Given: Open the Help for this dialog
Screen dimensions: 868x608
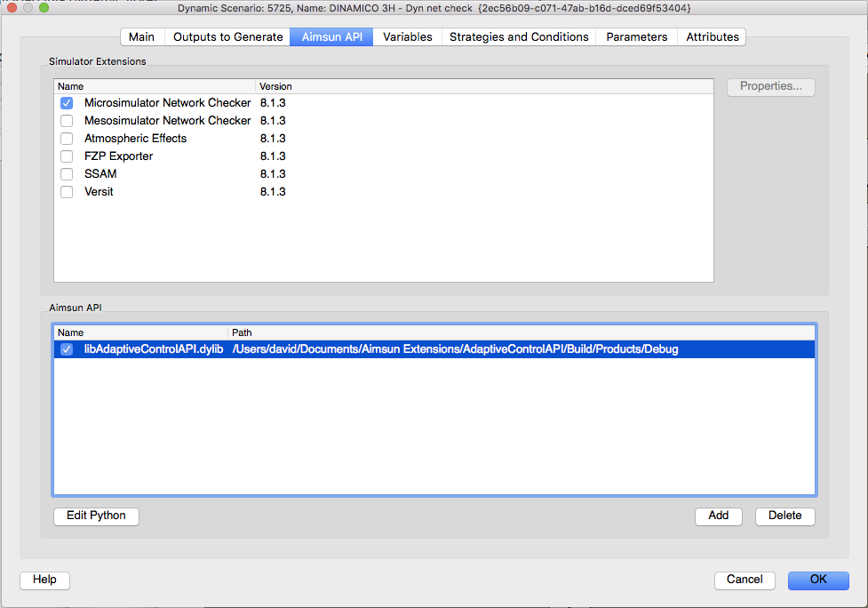Looking at the screenshot, I should (x=44, y=580).
